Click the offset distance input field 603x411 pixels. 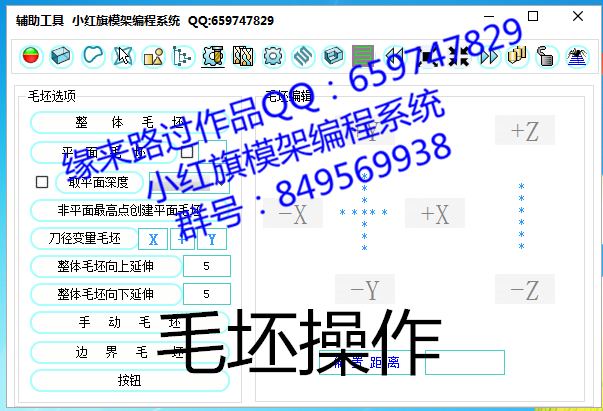(465, 362)
